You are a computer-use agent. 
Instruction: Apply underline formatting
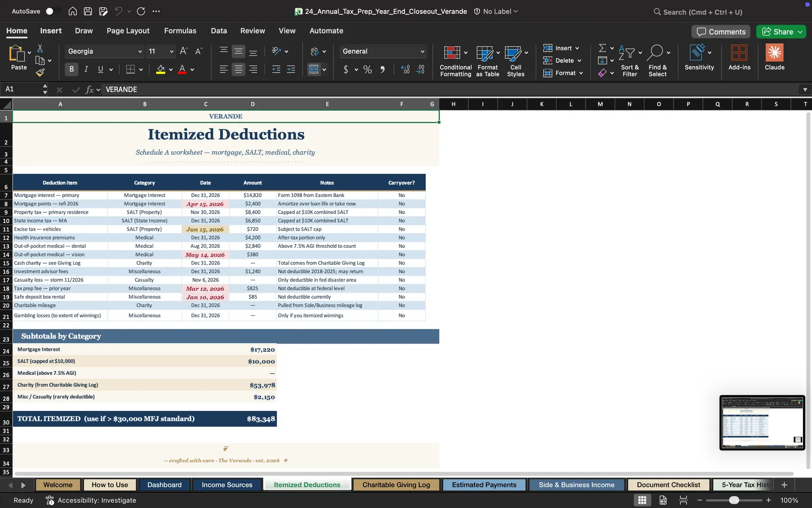tap(100, 69)
